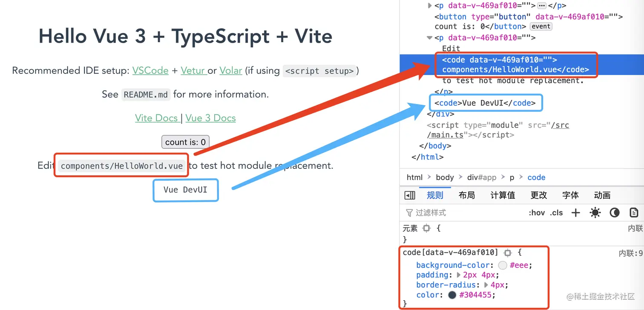This screenshot has height=310, width=644.
Task: Select div#app in the breadcrumb bar
Action: coord(482,177)
